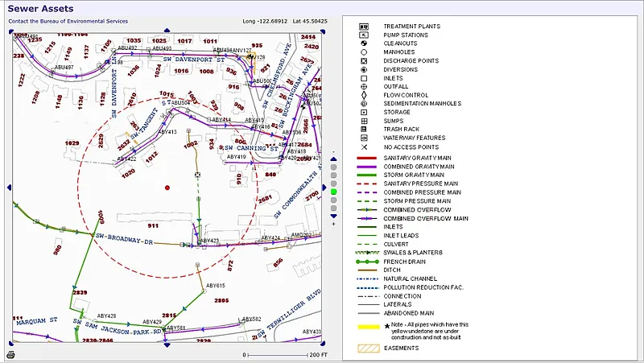Screen dimensions: 644x363
Task: Pan map southwest using bottom-left corner arrow
Action: coord(11,344)
